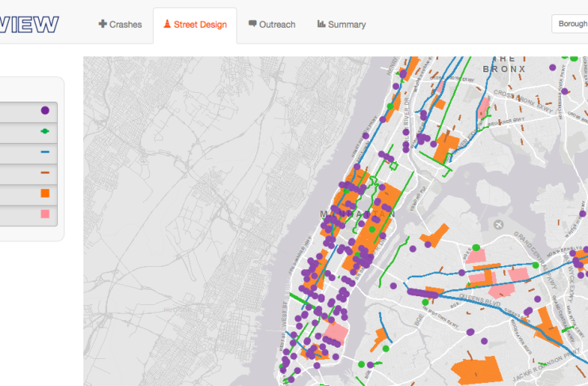Image resolution: width=588 pixels, height=386 pixels.
Task: Switch to the Outreach tab
Action: (x=271, y=25)
